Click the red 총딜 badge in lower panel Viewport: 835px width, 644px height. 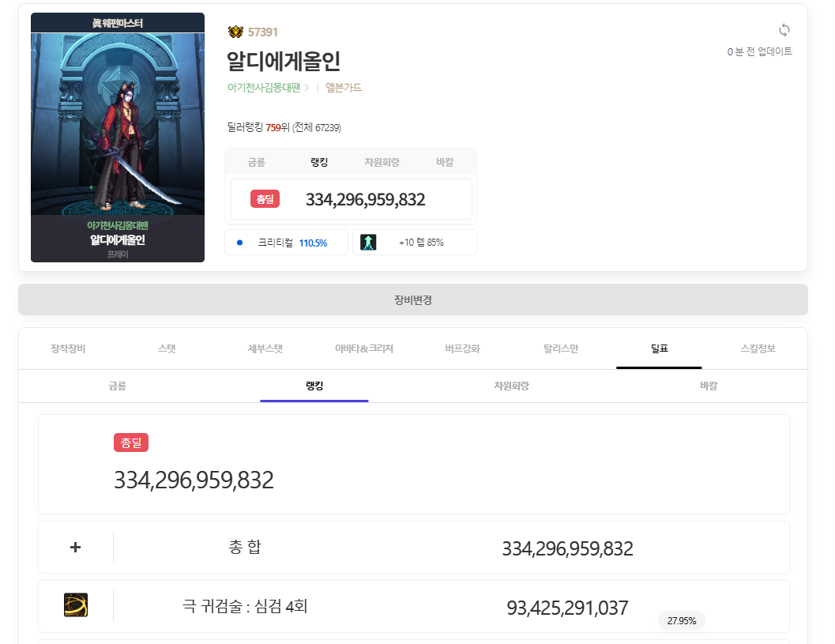pos(131,443)
